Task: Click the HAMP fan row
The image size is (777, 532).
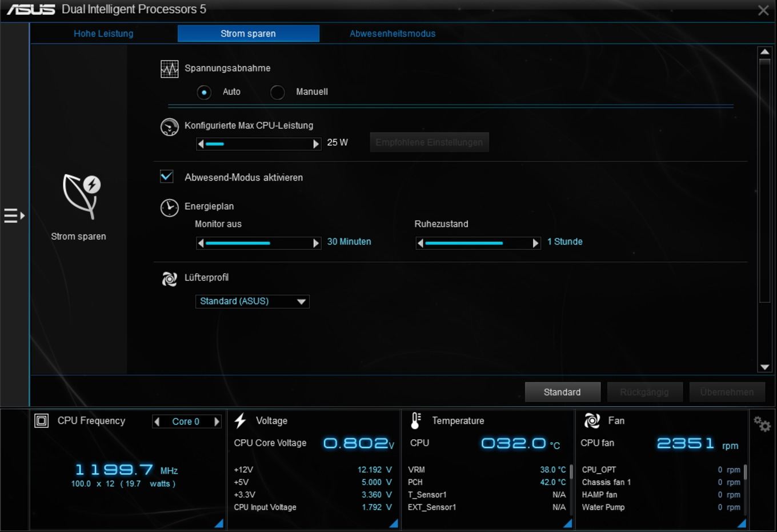Action: tap(661, 495)
